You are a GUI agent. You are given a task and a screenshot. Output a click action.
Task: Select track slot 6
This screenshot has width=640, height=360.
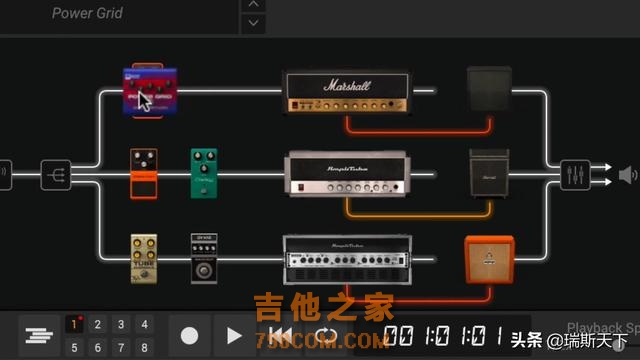(x=98, y=348)
